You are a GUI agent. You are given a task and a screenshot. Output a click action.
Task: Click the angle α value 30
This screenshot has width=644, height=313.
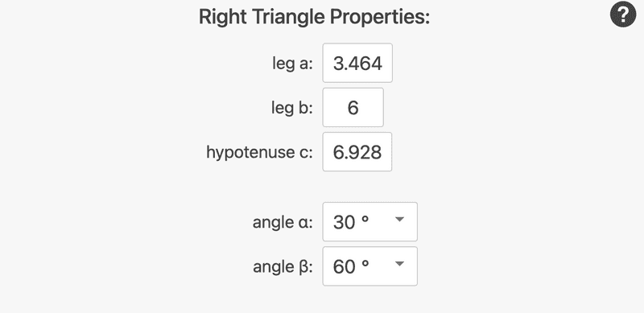(x=344, y=222)
